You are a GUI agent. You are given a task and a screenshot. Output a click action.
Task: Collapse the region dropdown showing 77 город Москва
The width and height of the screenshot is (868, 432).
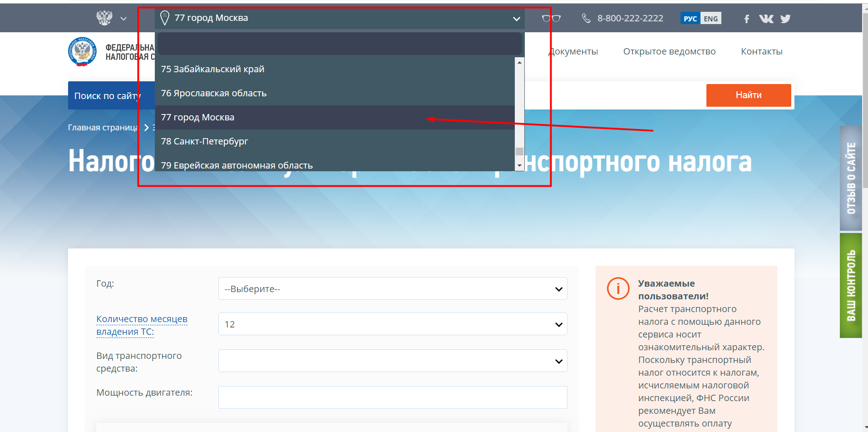516,19
